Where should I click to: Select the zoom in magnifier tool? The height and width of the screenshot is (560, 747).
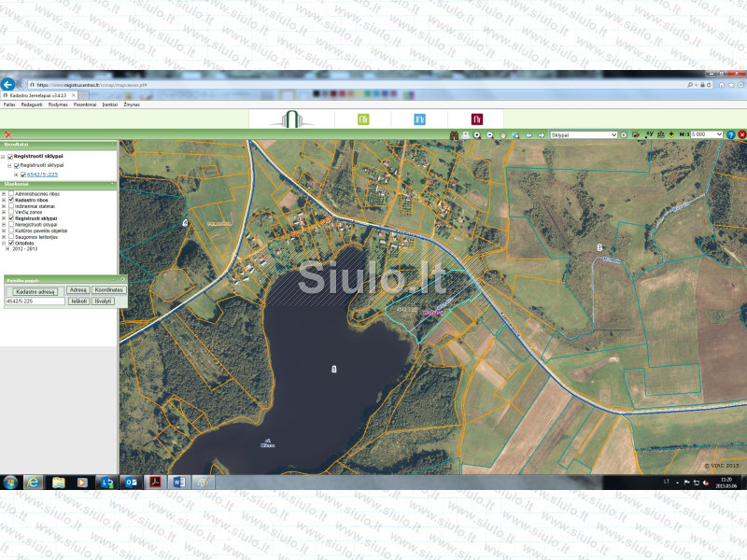(x=477, y=135)
